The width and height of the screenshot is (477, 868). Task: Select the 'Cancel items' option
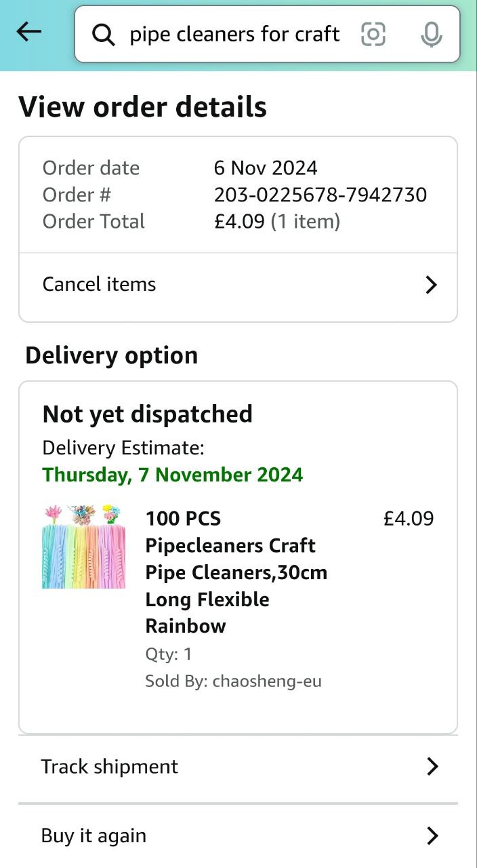(x=100, y=284)
